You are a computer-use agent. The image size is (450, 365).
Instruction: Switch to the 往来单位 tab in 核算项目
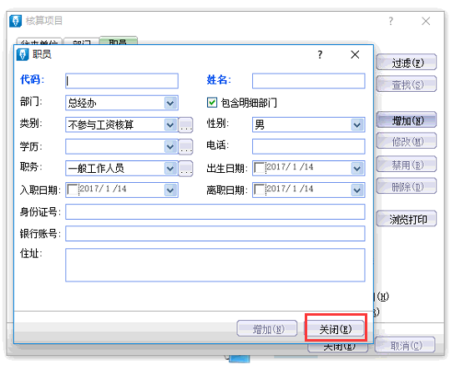(x=39, y=41)
